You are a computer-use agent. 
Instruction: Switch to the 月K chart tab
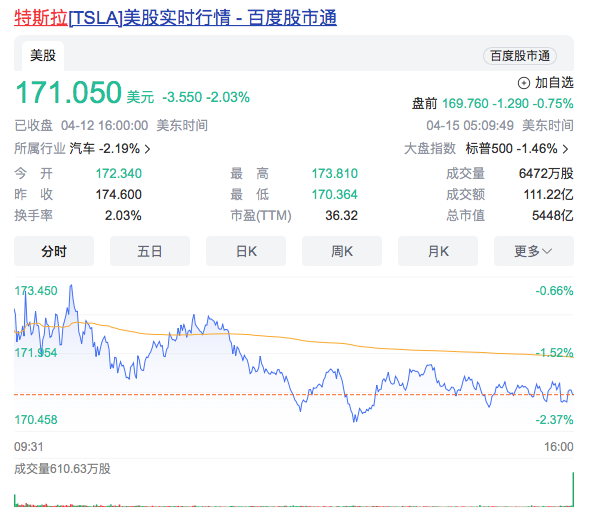438,251
